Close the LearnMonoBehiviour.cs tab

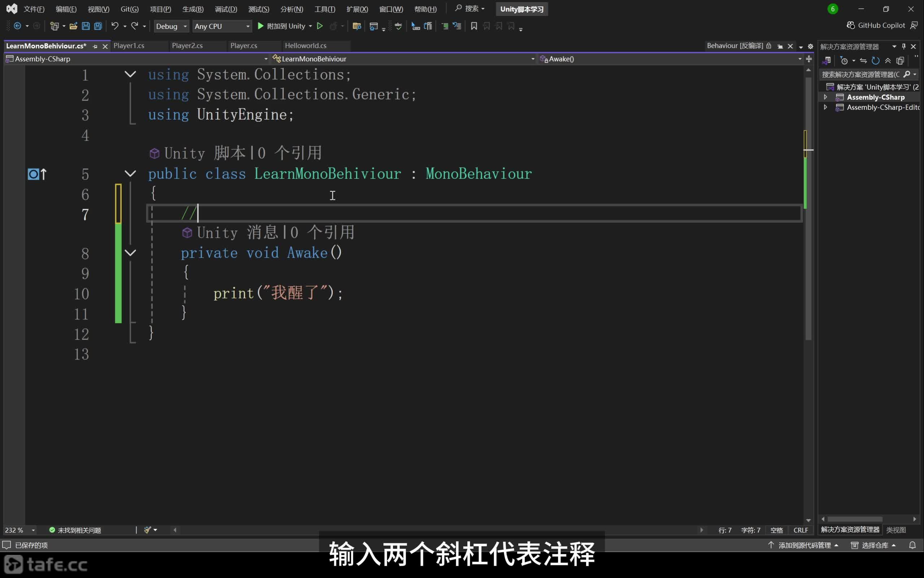coord(105,46)
